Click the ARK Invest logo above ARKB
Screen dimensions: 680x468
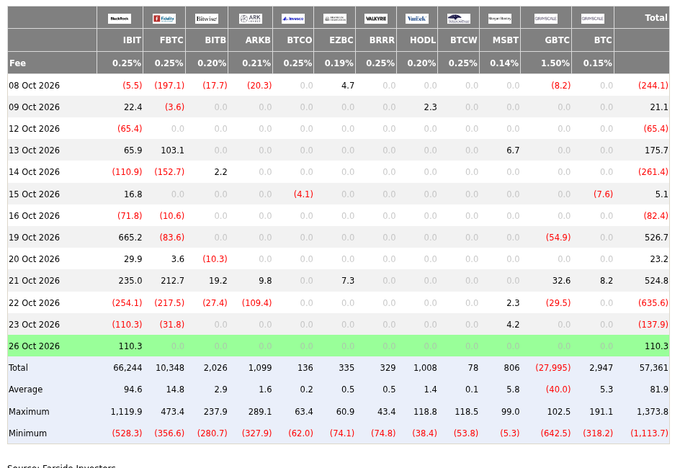(250, 19)
